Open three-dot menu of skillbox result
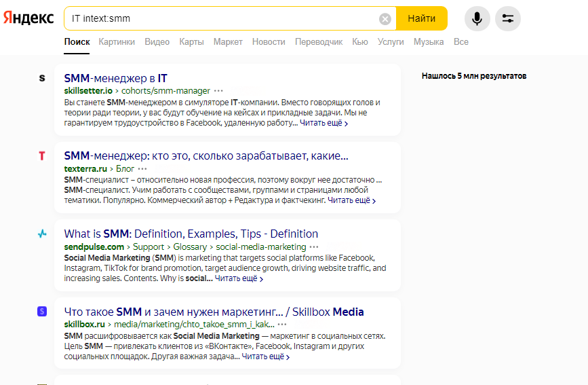 (x=282, y=324)
